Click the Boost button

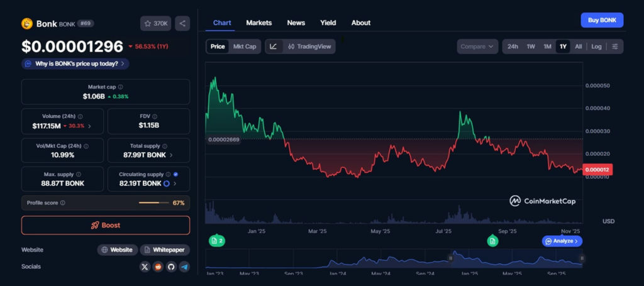pos(106,225)
